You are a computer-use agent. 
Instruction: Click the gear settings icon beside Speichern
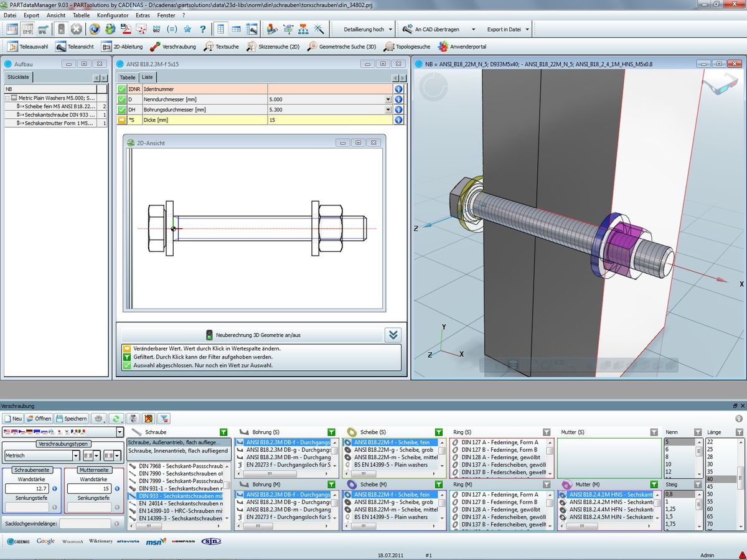[98, 419]
